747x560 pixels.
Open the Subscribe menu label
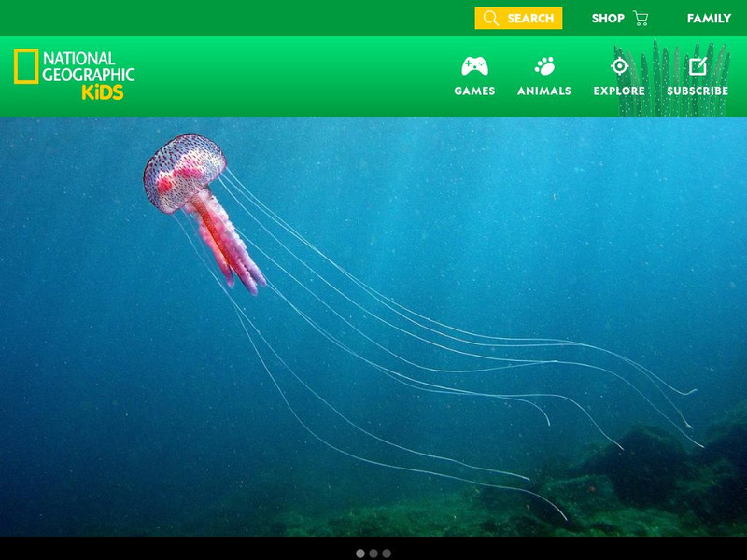tap(698, 91)
